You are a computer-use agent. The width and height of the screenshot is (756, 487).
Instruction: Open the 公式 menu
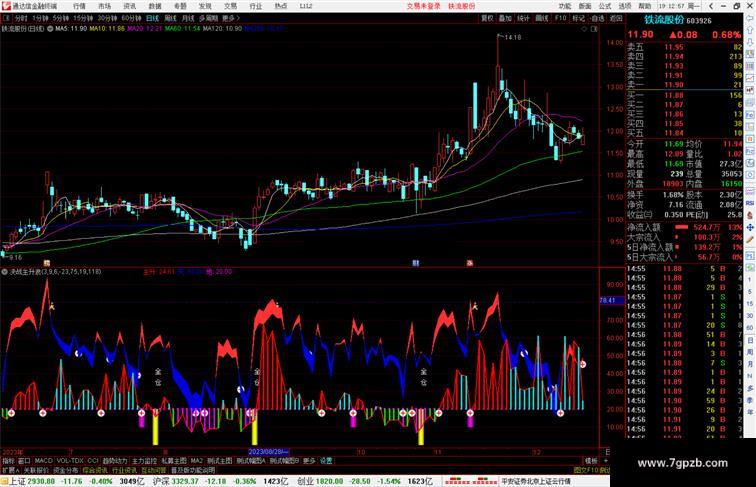605,6
